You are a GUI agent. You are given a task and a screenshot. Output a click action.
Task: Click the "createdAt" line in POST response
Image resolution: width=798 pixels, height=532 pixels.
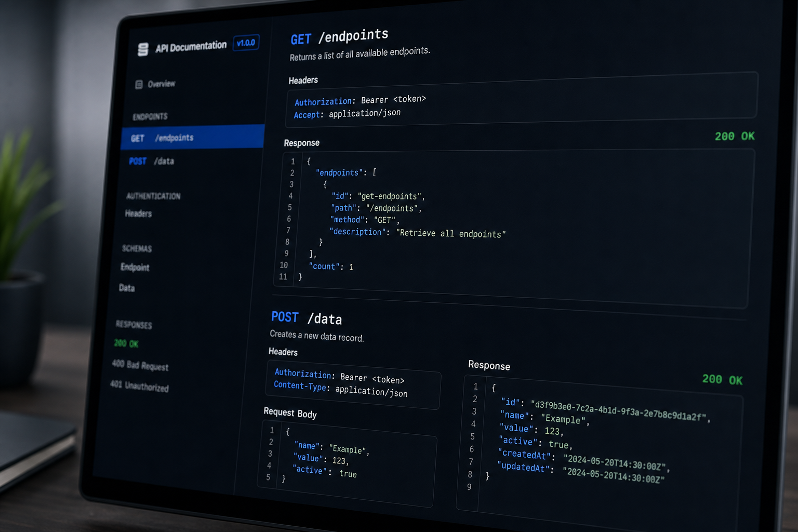[584, 460]
